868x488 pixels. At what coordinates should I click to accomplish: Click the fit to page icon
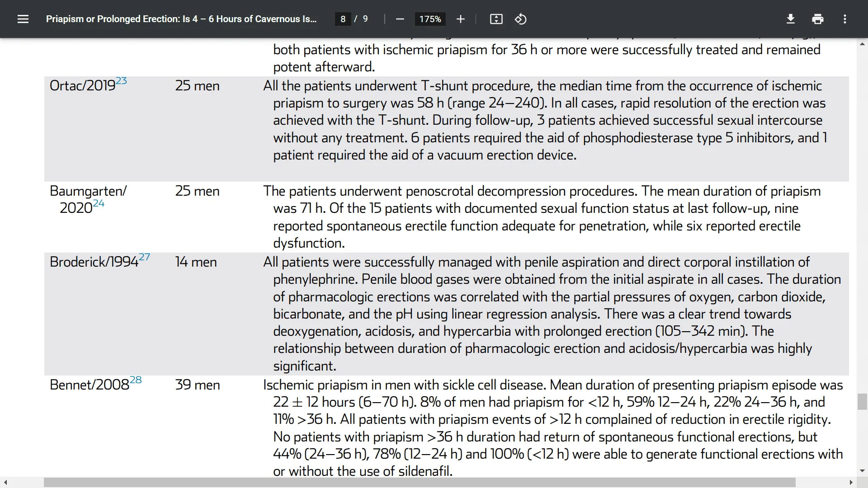pos(496,19)
